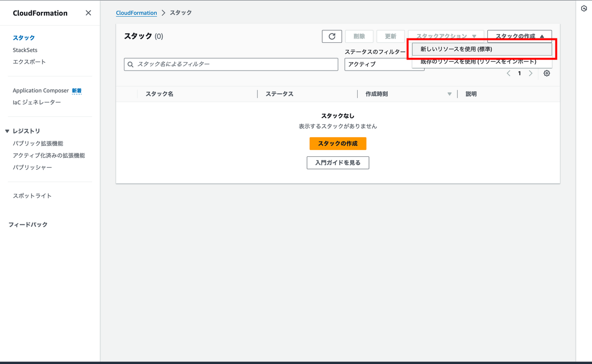The height and width of the screenshot is (364, 592).
Task: Click the 説明 column header
Action: (471, 94)
